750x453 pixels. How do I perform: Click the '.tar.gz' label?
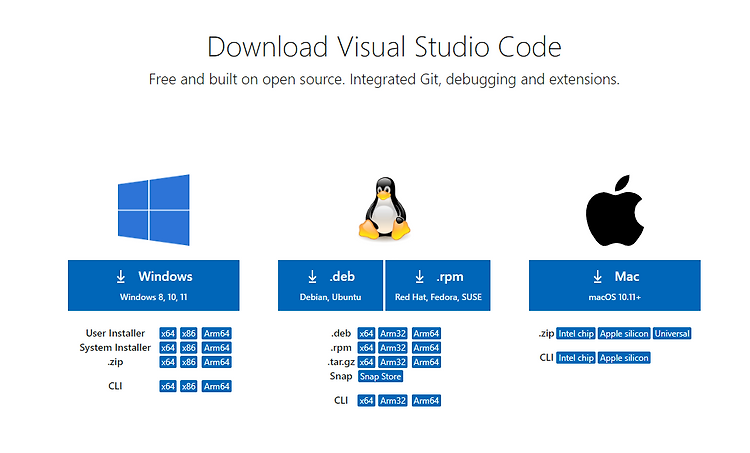click(x=342, y=362)
